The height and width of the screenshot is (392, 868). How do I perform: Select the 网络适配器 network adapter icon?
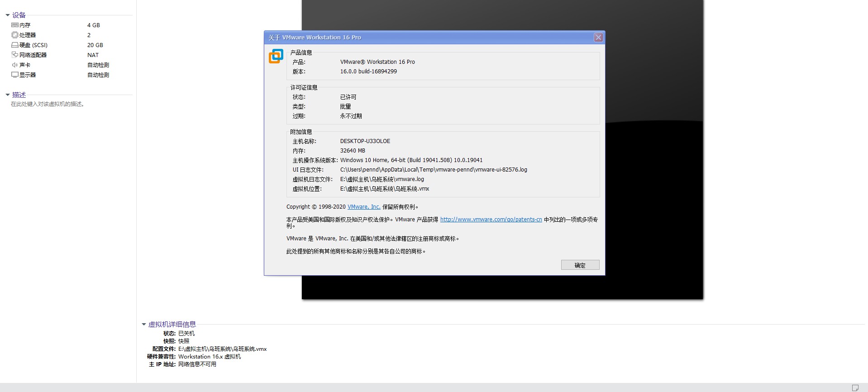tap(15, 55)
